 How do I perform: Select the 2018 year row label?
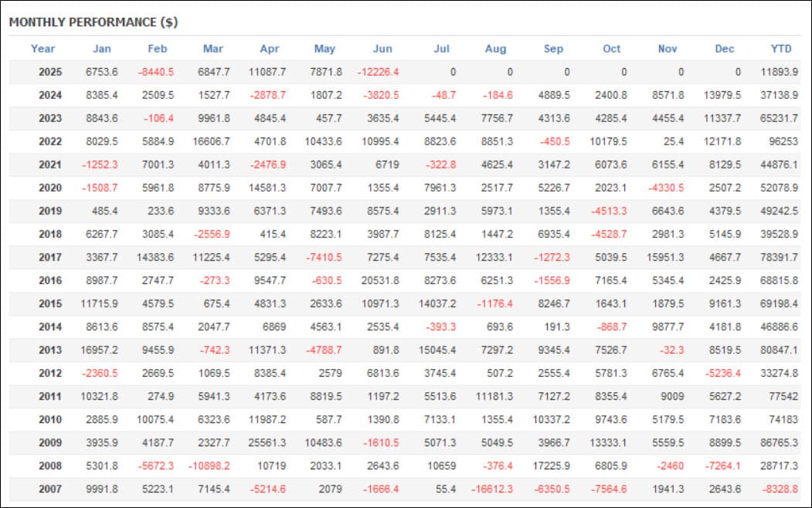50,235
